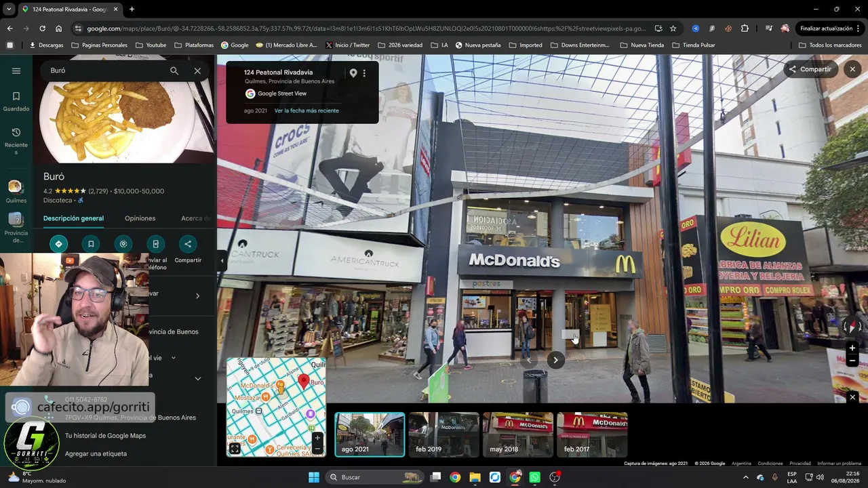This screenshot has width=868, height=488.
Task: Collapse the side panel with the arrow
Action: [221, 260]
